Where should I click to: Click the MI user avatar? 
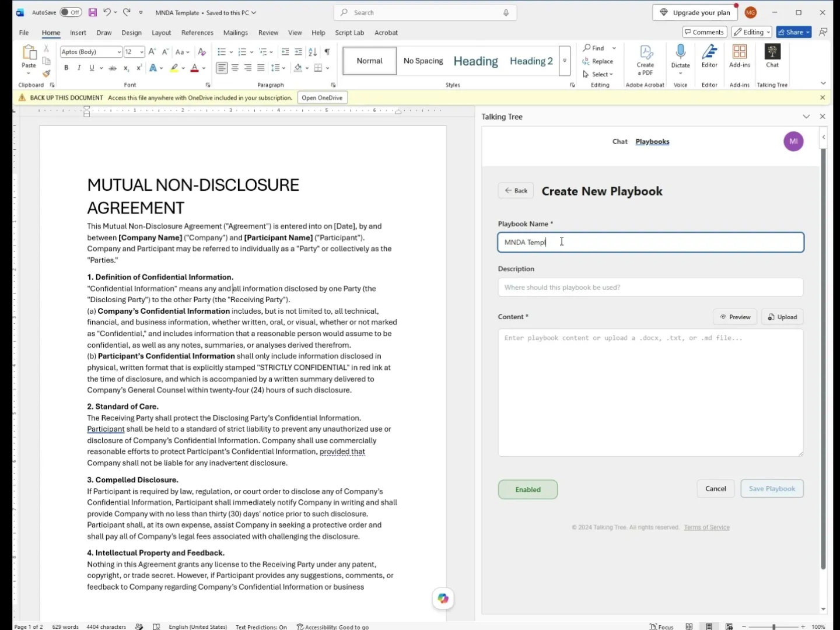tap(793, 141)
